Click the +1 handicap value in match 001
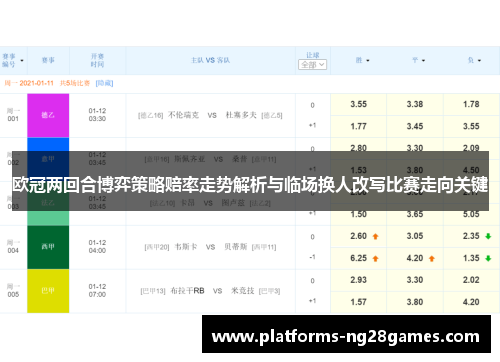 pos(312,125)
